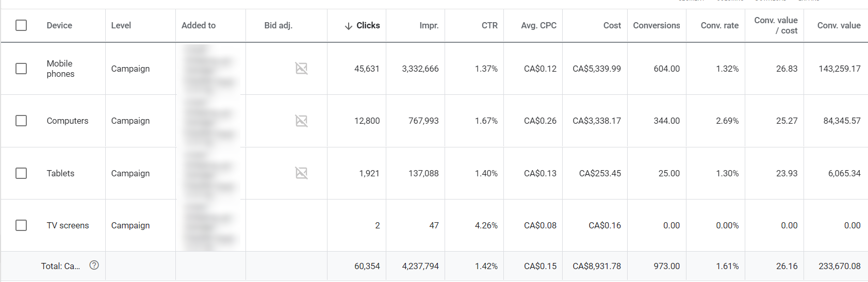Click the Cost column header
The image size is (868, 282).
tap(612, 25)
